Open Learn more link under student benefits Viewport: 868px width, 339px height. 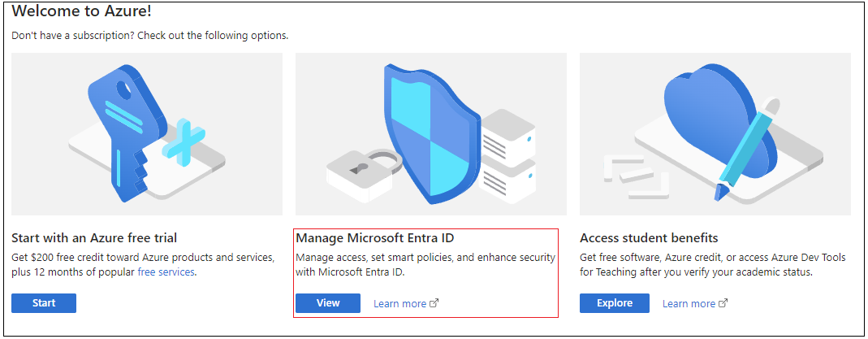point(689,303)
